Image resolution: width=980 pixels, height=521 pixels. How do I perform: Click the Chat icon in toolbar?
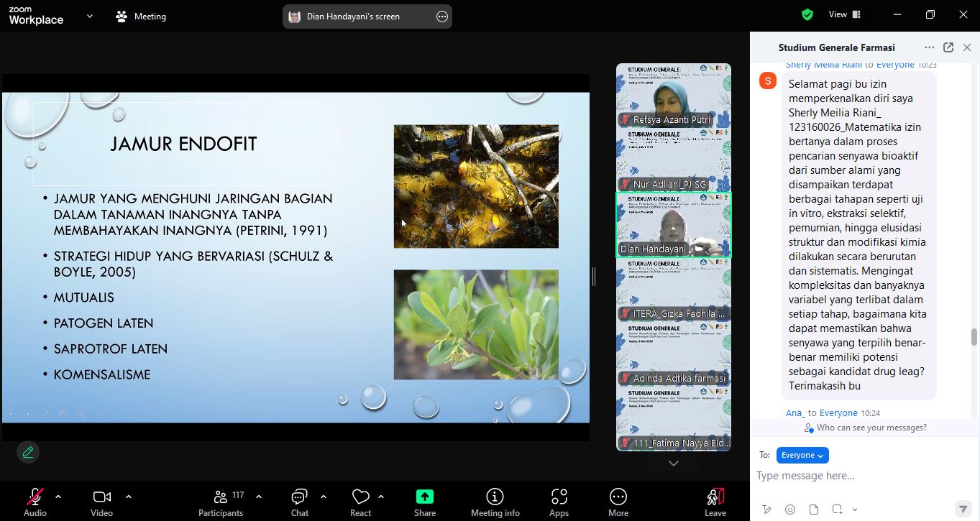click(299, 502)
